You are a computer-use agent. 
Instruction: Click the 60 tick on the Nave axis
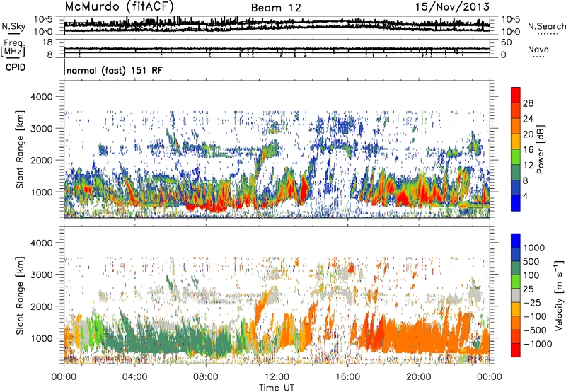click(506, 42)
